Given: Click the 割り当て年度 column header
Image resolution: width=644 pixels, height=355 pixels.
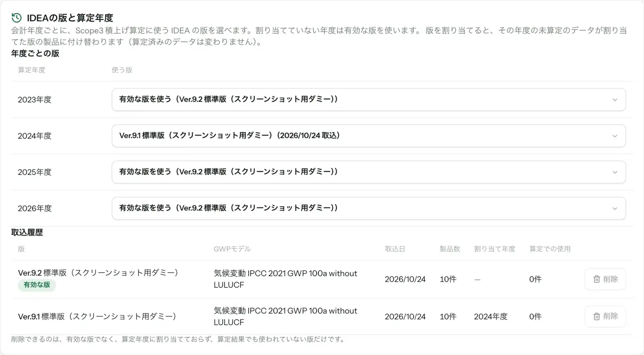Looking at the screenshot, I should coord(494,249).
